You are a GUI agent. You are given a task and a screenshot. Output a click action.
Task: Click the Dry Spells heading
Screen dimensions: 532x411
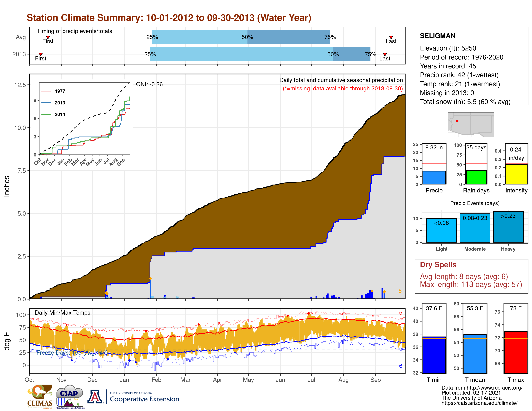[x=438, y=265]
